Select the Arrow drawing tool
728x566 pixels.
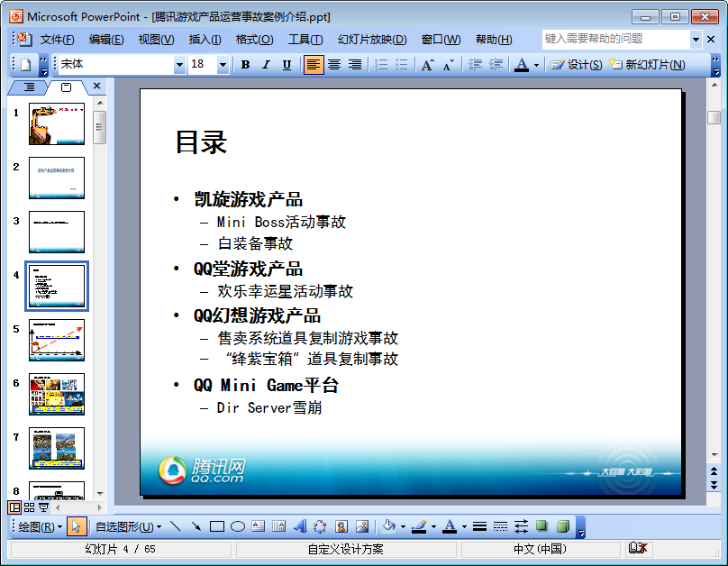[196, 526]
